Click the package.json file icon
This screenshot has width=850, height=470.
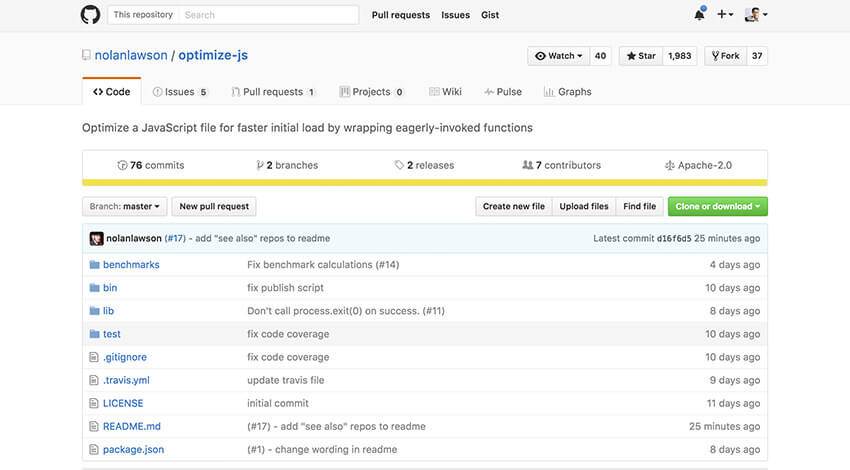[x=94, y=449]
